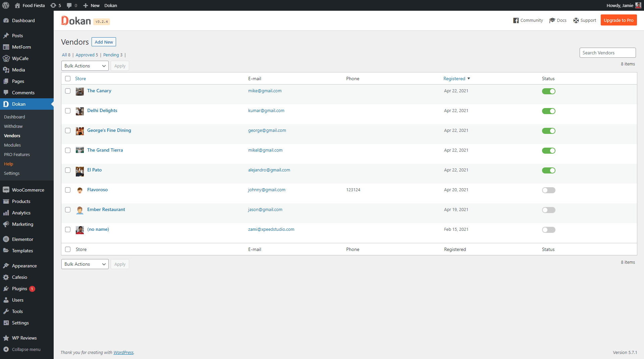Viewport: 644px width, 359px height.
Task: Open Modules submenu item
Action: [x=12, y=145]
